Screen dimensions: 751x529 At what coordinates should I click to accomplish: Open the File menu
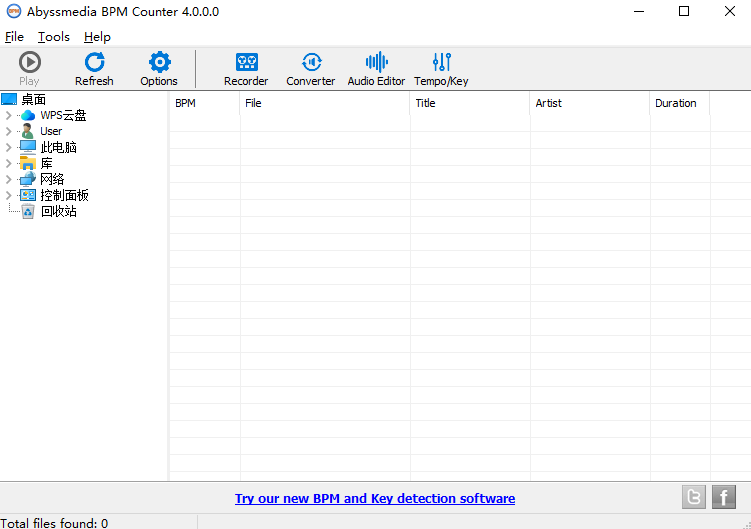coord(14,37)
